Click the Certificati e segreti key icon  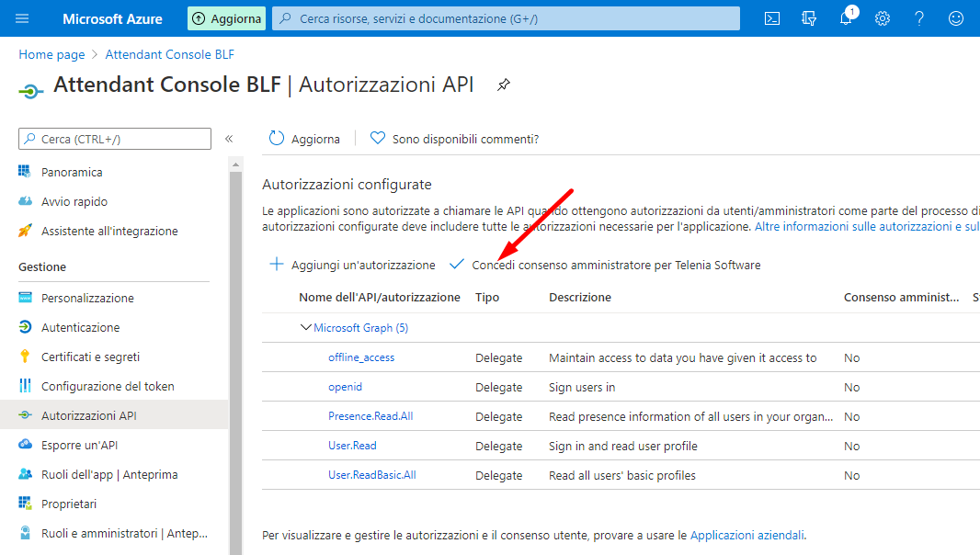point(25,356)
